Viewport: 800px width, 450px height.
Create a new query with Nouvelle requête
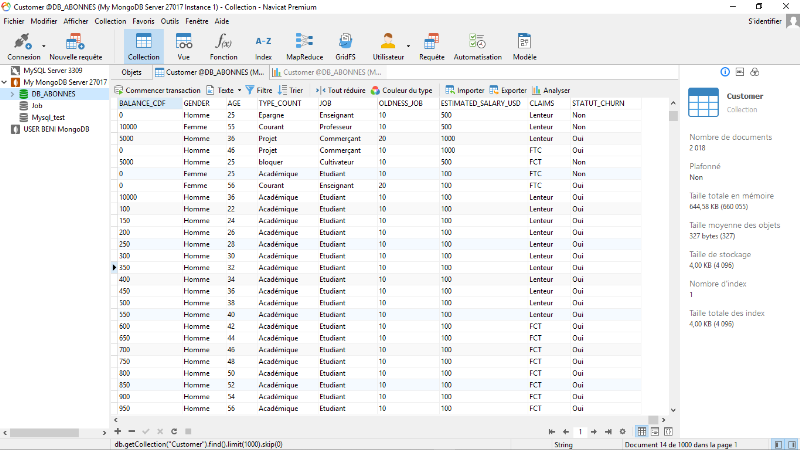point(75,46)
